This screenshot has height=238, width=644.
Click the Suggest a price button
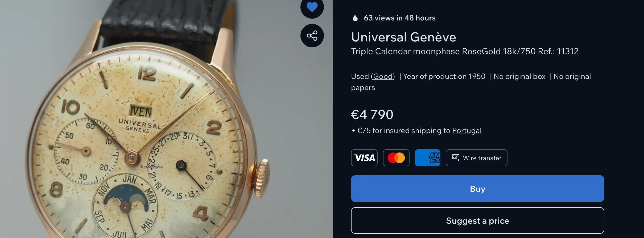pos(477,220)
